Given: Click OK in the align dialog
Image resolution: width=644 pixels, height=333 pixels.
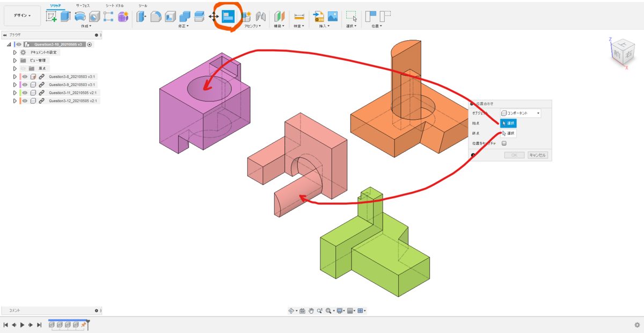Looking at the screenshot, I should coord(514,155).
